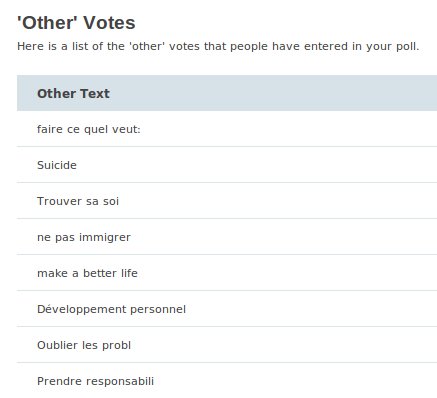Select the 'faire ce quel veut:' row
The width and height of the screenshot is (437, 398).
tap(227, 129)
